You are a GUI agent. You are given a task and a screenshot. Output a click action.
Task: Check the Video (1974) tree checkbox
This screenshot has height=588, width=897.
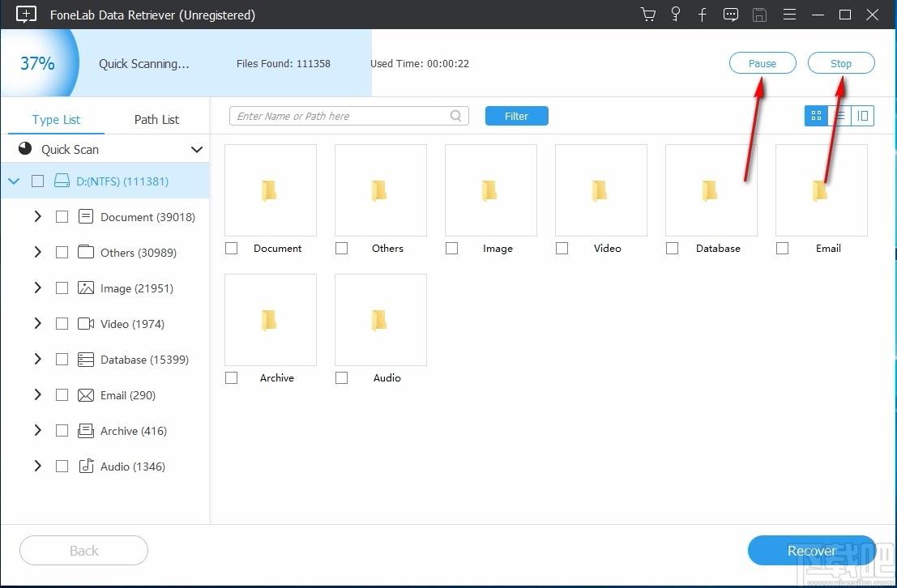tap(62, 324)
